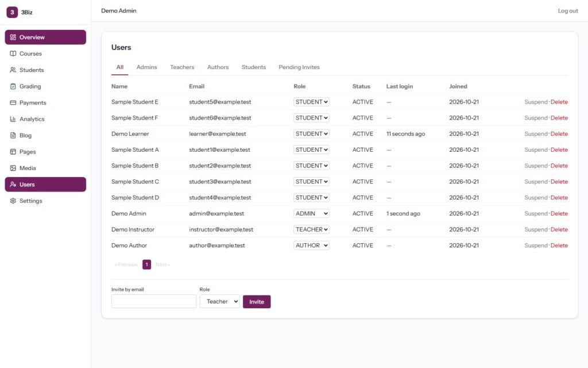Open the Pending Invites tab
The width and height of the screenshot is (588, 368).
299,67
